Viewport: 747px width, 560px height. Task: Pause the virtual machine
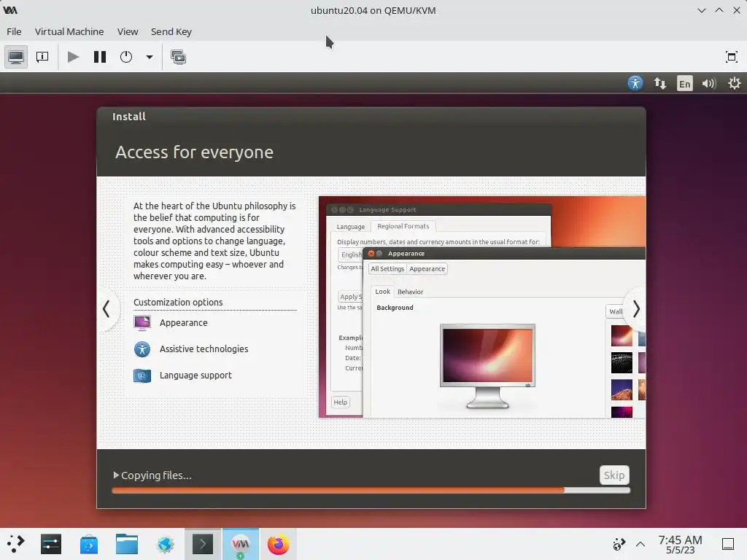(99, 57)
